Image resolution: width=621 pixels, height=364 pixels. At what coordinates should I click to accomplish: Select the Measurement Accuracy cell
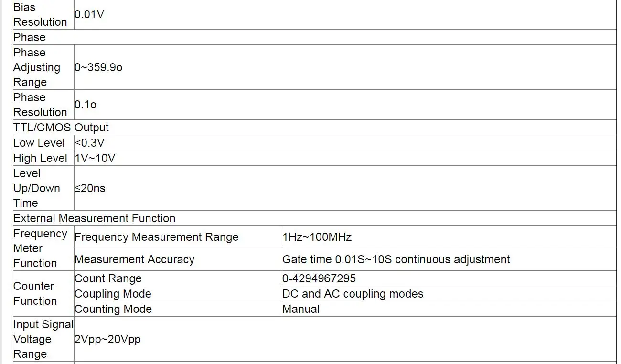135,259
